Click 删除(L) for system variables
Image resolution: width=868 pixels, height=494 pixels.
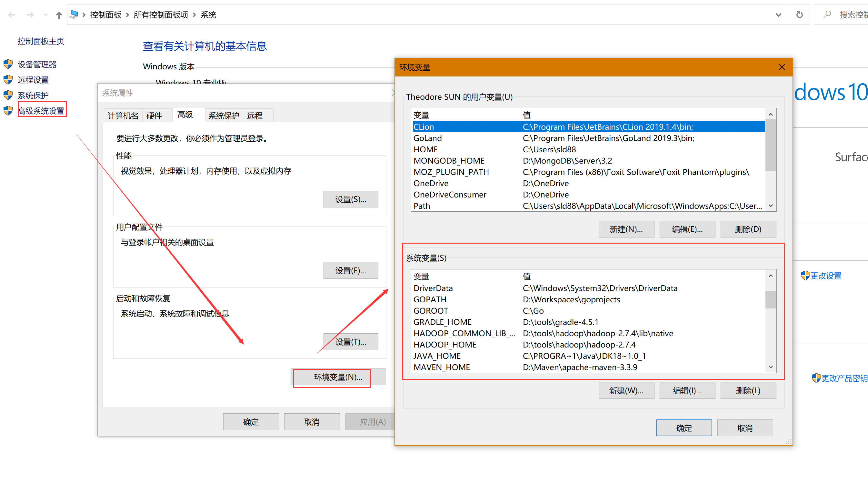pos(748,390)
